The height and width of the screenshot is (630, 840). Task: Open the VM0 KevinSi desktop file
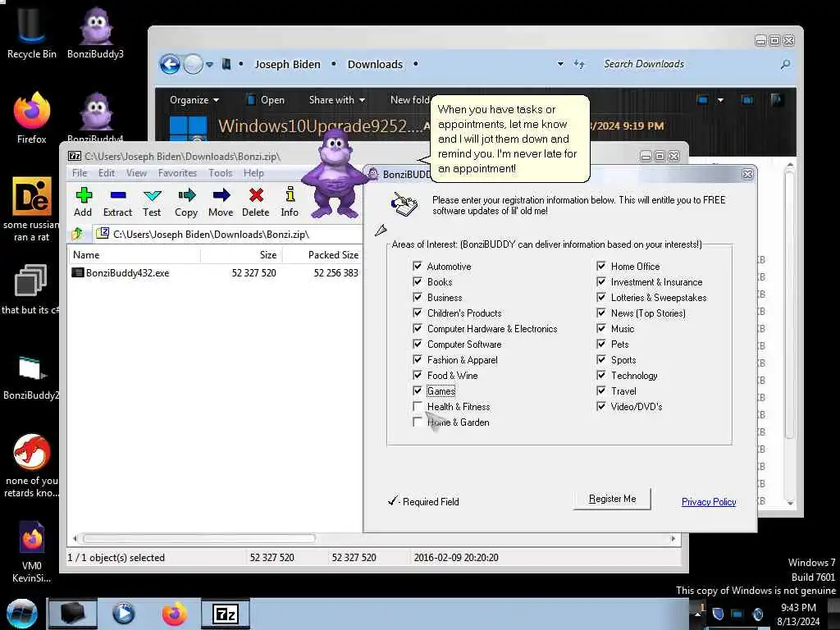[x=32, y=552]
